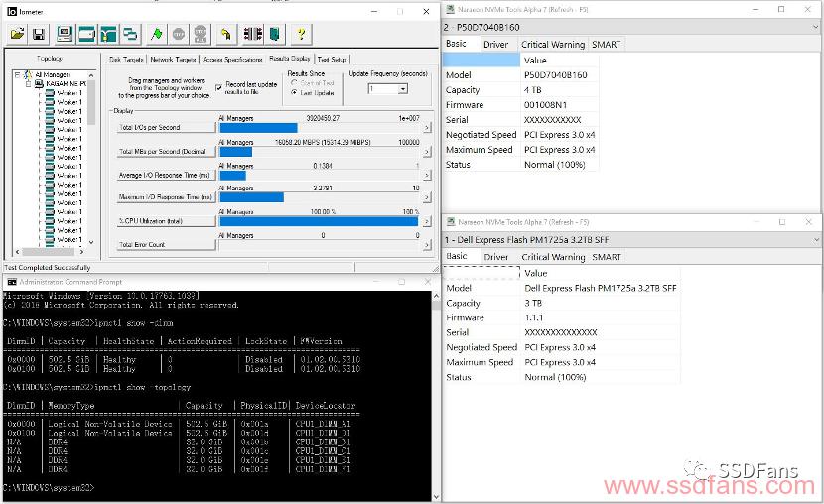Viewport: 824px width, 504px height.
Task: Click the Command Prompt vertical scrollbar down arrow
Action: (436, 496)
